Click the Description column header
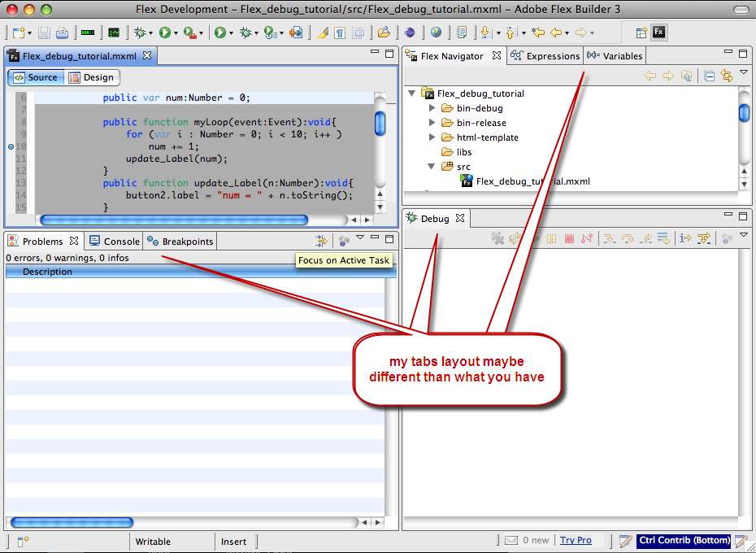The height and width of the screenshot is (553, 756). tap(47, 272)
